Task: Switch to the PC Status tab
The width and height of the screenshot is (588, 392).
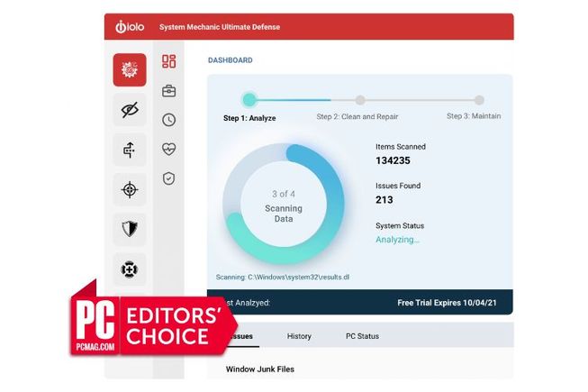Action: [362, 336]
